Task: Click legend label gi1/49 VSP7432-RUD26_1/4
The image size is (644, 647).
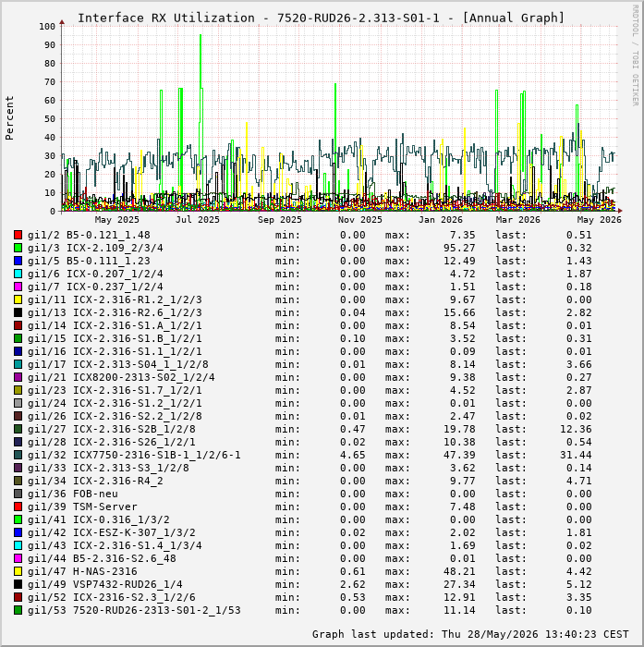Action: click(x=104, y=584)
